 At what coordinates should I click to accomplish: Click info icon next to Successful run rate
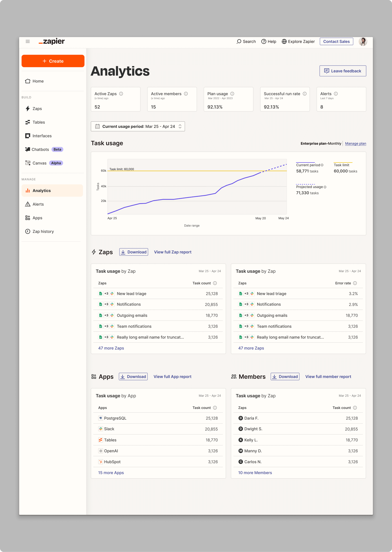[x=305, y=94]
